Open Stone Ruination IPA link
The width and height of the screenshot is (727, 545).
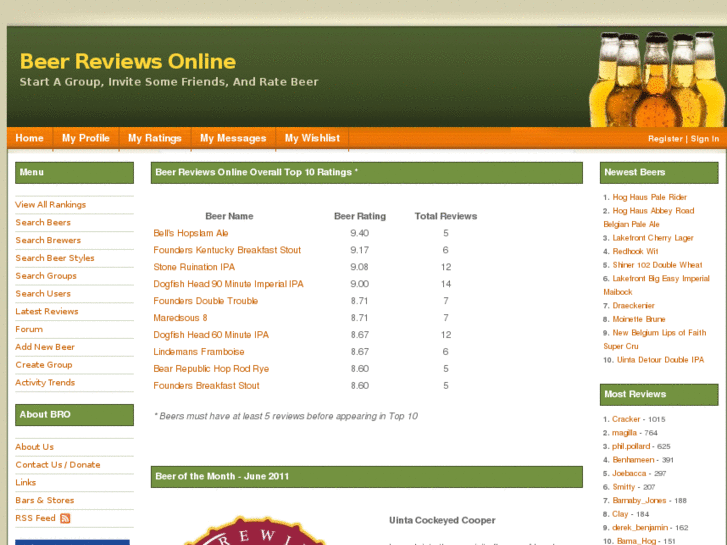194,267
